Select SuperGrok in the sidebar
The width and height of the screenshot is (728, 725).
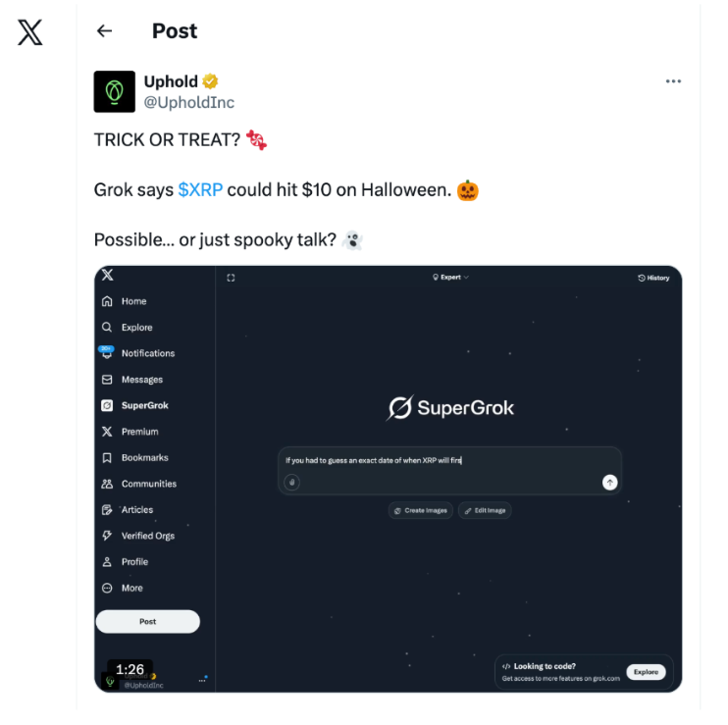tap(134, 405)
